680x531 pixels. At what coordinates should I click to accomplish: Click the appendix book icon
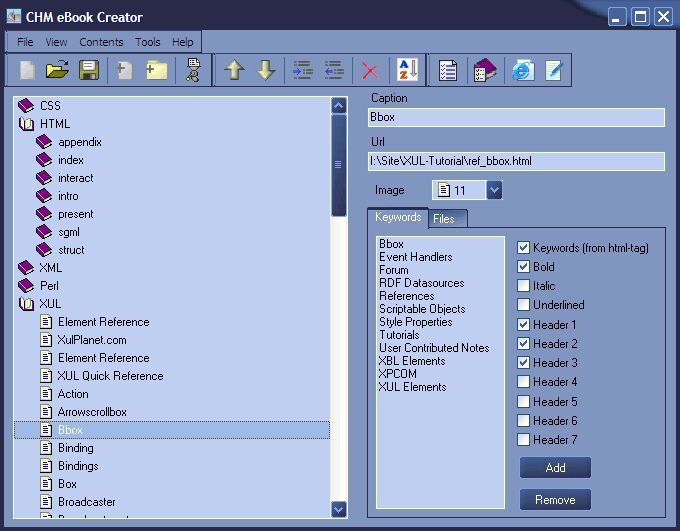click(44, 141)
